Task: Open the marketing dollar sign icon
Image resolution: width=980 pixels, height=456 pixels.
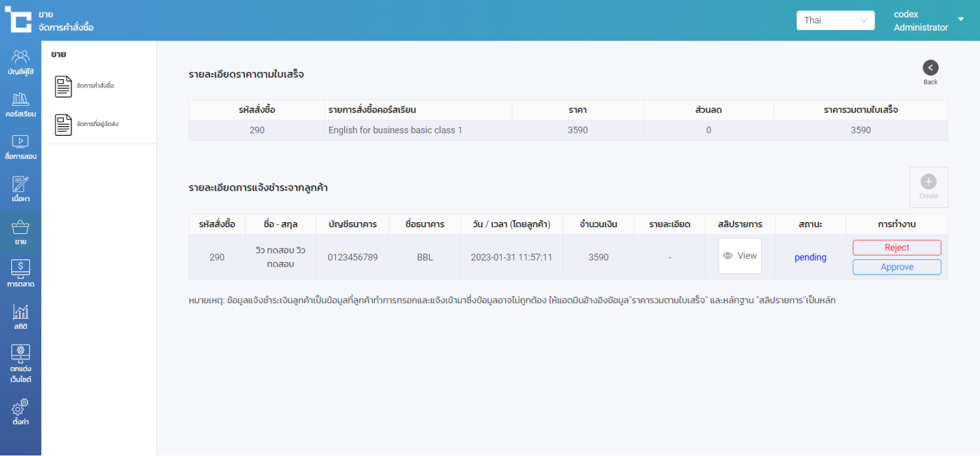Action: coord(20,275)
